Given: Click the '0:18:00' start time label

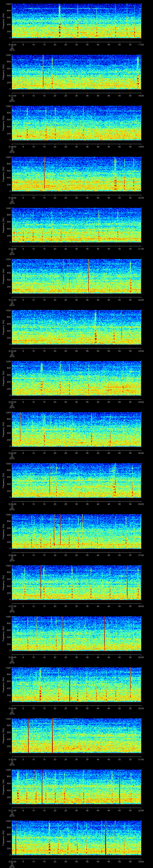Looking at the screenshot, I should pos(12,147).
